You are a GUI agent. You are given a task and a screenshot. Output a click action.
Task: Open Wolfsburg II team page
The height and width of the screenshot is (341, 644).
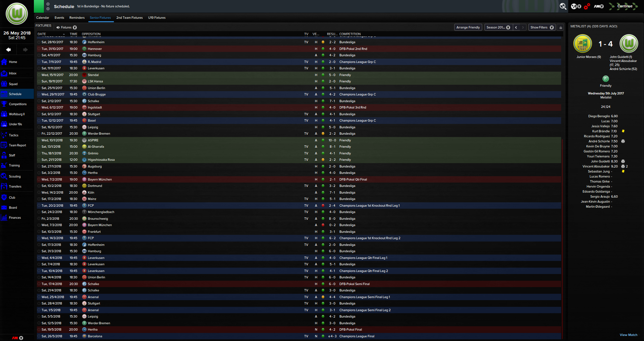tap(17, 114)
